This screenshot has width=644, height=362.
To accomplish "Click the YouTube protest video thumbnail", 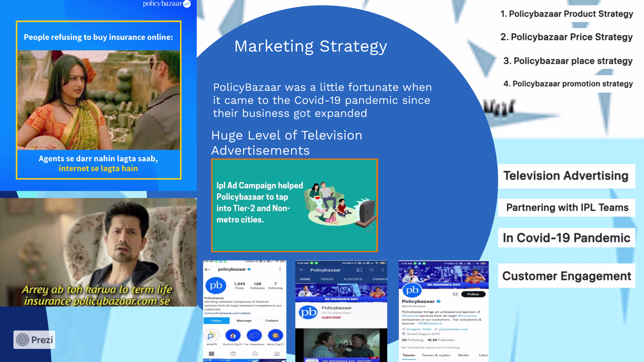I will 341,345.
